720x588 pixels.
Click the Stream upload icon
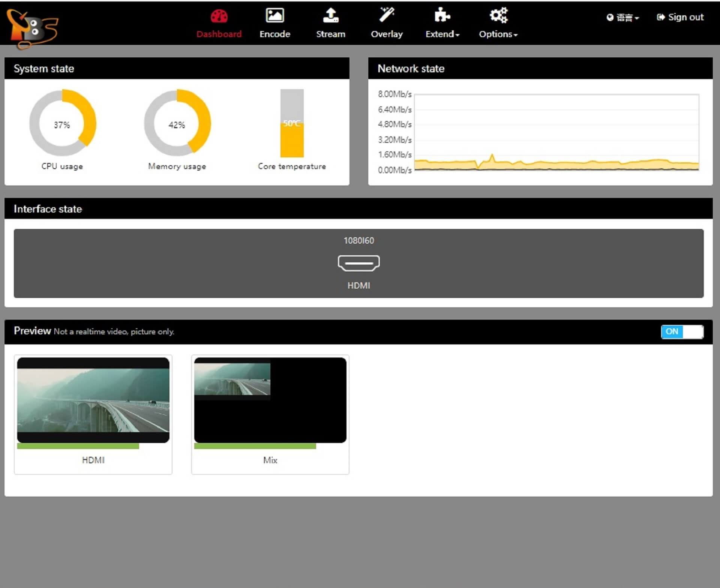[330, 15]
